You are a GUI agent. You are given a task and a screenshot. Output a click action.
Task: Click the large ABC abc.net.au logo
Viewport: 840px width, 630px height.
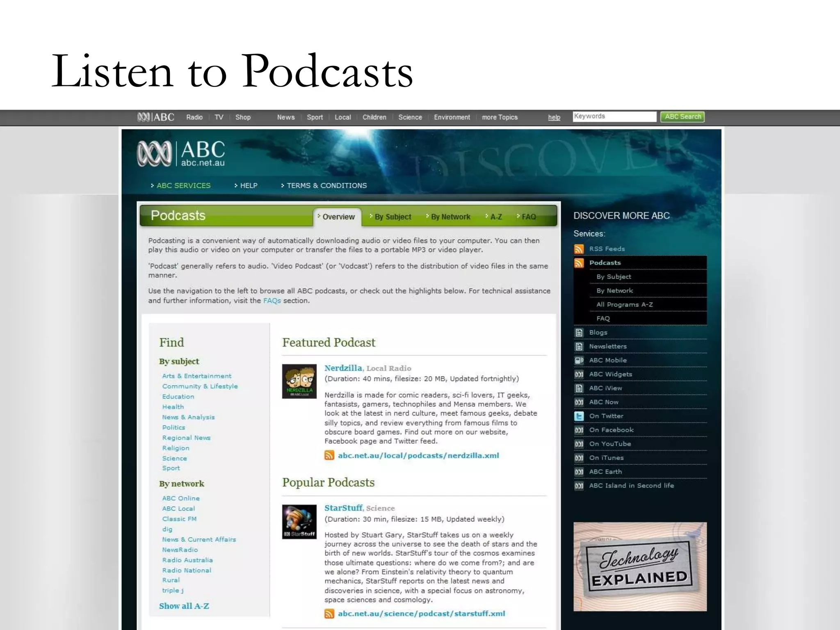[x=181, y=154]
